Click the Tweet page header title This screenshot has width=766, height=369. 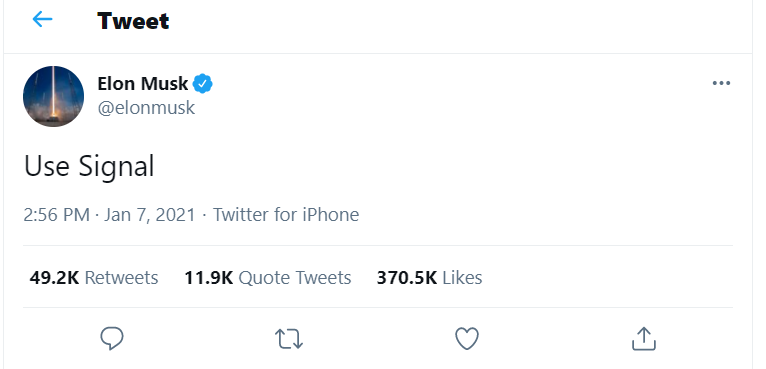pyautogui.click(x=133, y=21)
